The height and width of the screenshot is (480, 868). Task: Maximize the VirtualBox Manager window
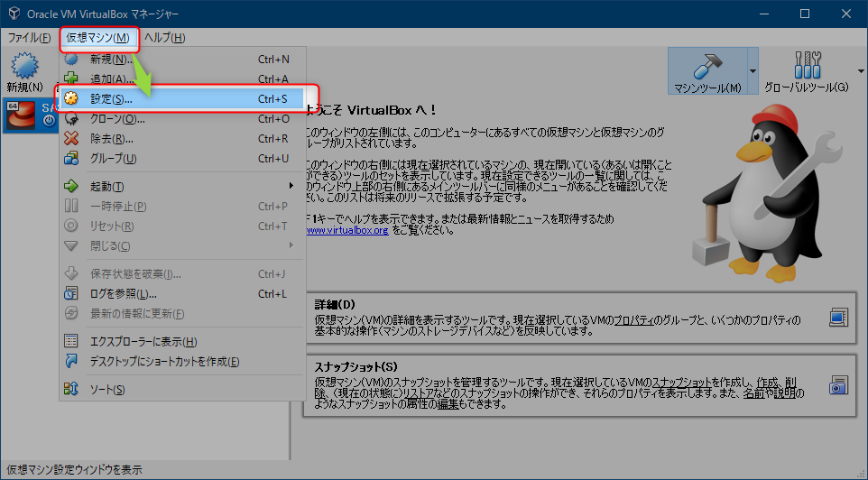805,14
